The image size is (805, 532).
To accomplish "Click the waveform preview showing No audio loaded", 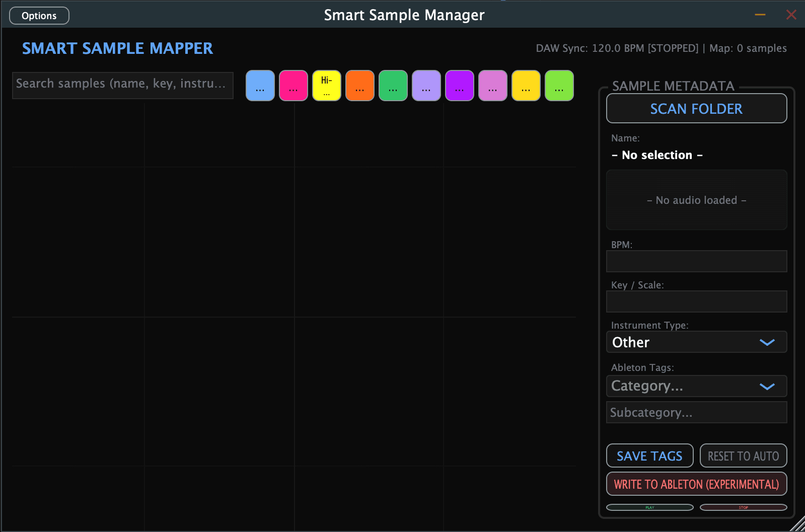I will (x=697, y=200).
